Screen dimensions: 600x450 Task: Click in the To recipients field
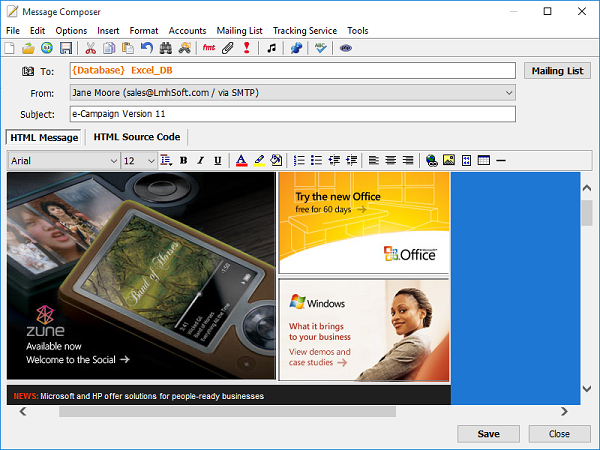tap(293, 71)
